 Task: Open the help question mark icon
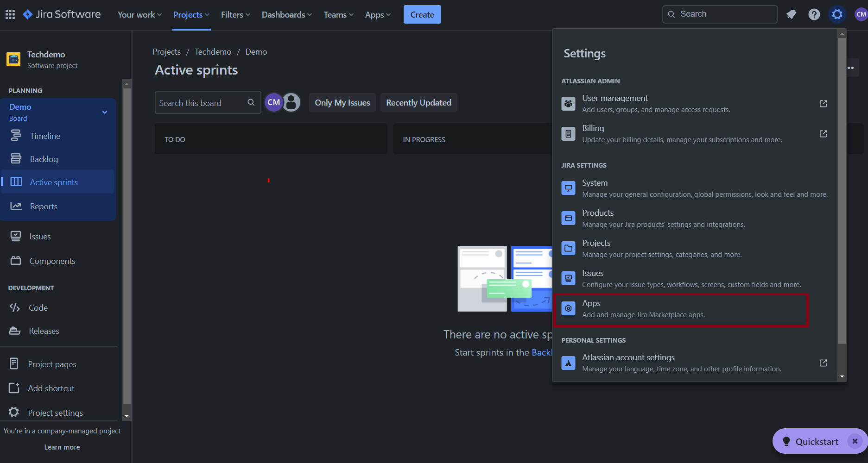814,14
